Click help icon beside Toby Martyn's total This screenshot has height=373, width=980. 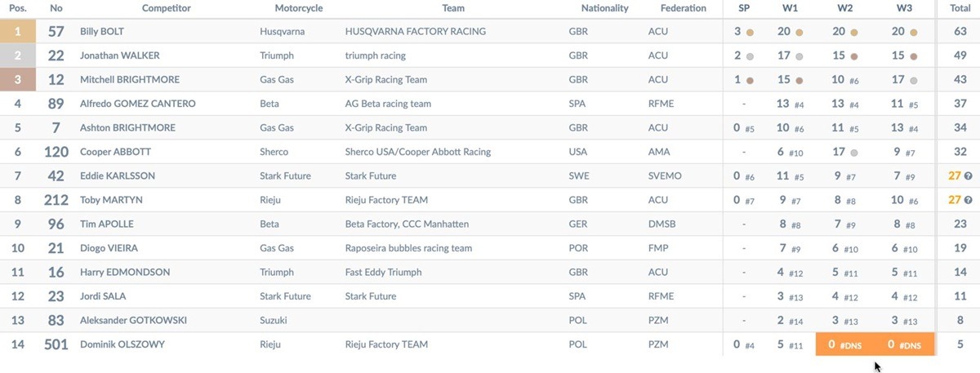tap(968, 200)
